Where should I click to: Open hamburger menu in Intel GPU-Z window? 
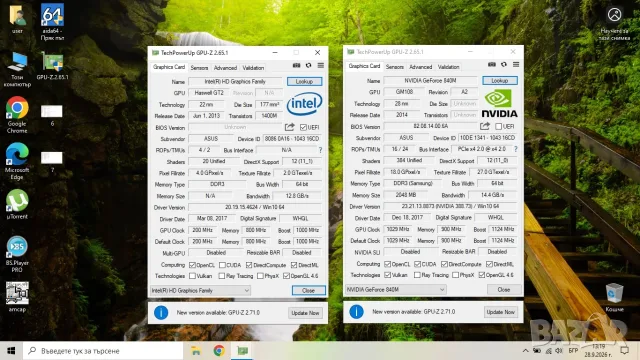(x=321, y=65)
